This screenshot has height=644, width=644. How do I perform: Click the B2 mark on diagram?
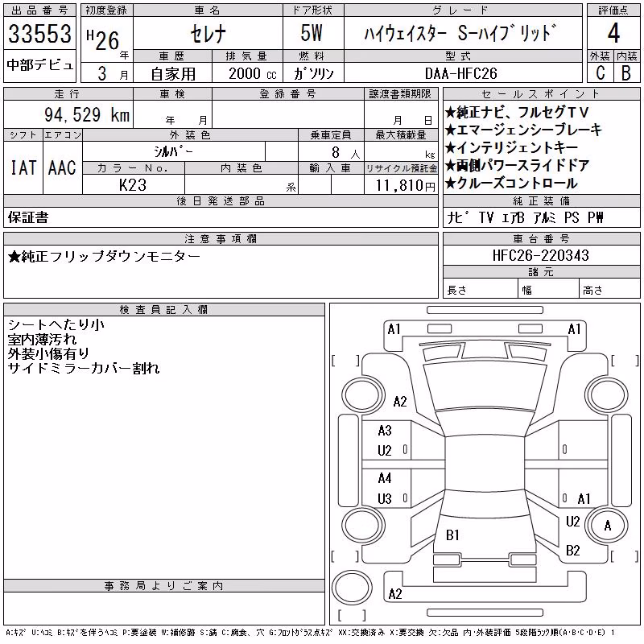(572, 550)
